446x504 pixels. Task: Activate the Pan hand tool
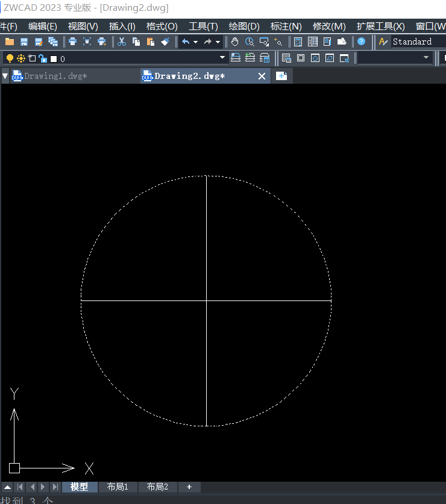point(235,42)
